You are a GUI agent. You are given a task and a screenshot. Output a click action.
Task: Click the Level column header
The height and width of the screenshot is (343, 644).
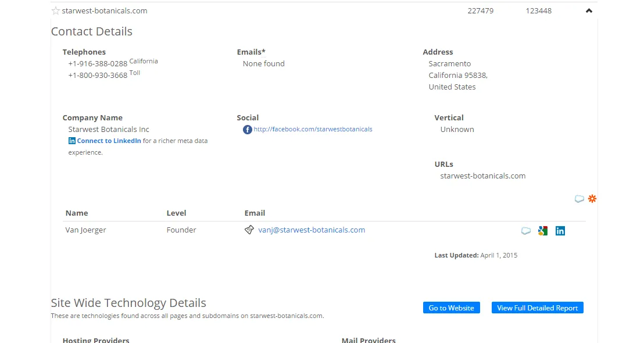[x=176, y=213]
